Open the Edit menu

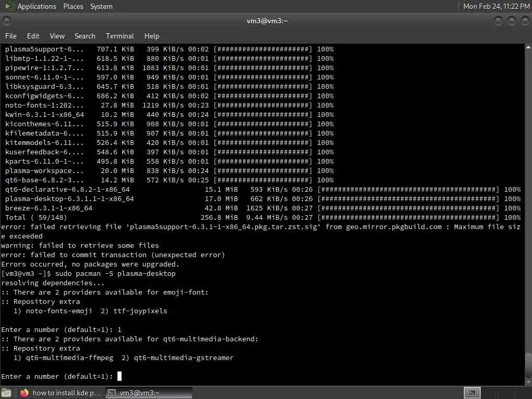click(33, 36)
